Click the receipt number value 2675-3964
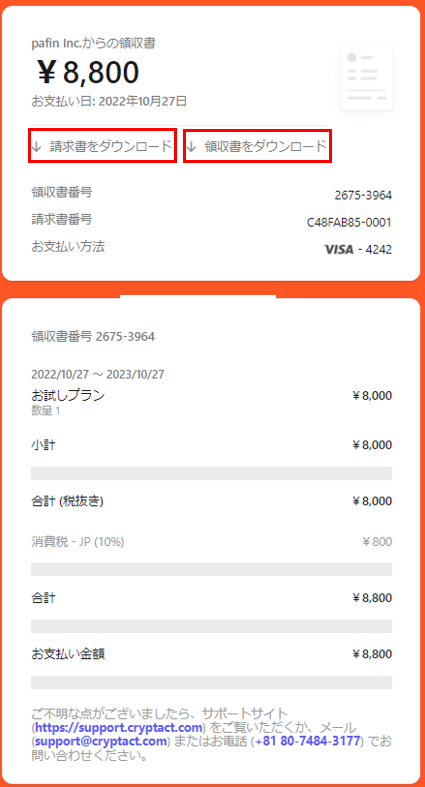425x787 pixels. (363, 195)
